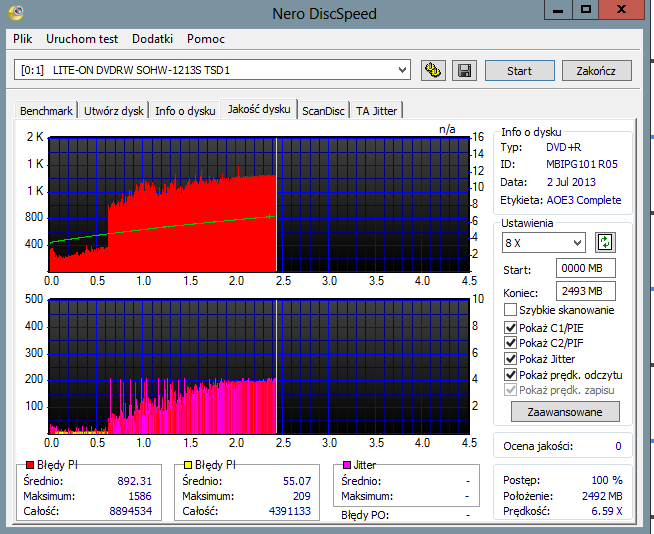Click the Prędkość 6.59 X value
654x534 pixels.
[607, 511]
